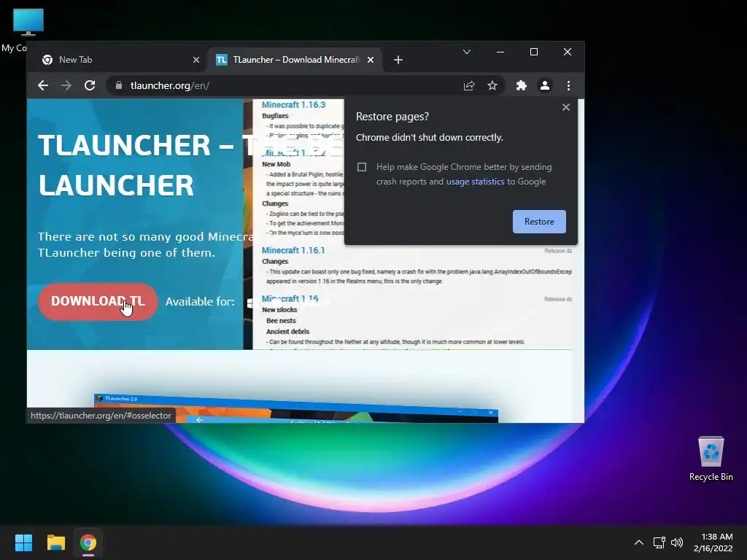Open the clock showing 1:38 AM
The width and height of the screenshot is (747, 560).
(x=713, y=542)
